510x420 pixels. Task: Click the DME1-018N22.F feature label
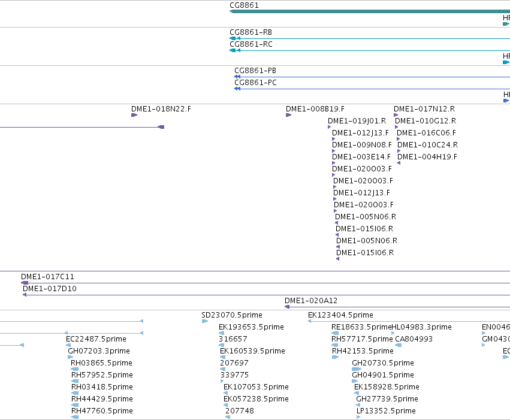[161, 109]
